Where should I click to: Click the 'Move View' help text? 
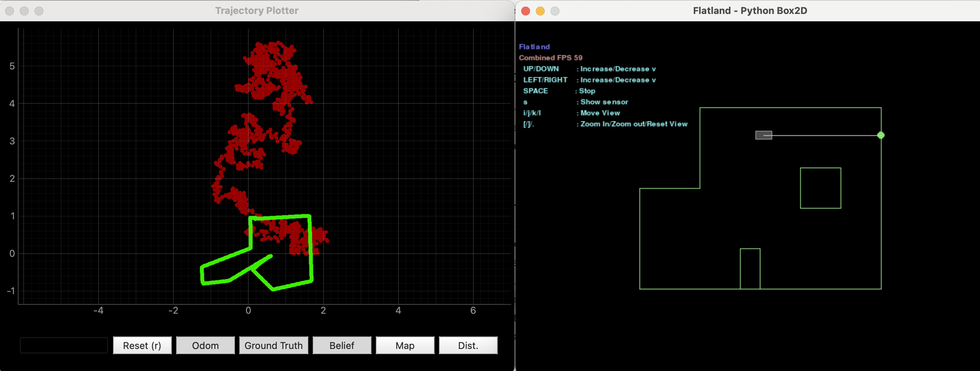(600, 113)
